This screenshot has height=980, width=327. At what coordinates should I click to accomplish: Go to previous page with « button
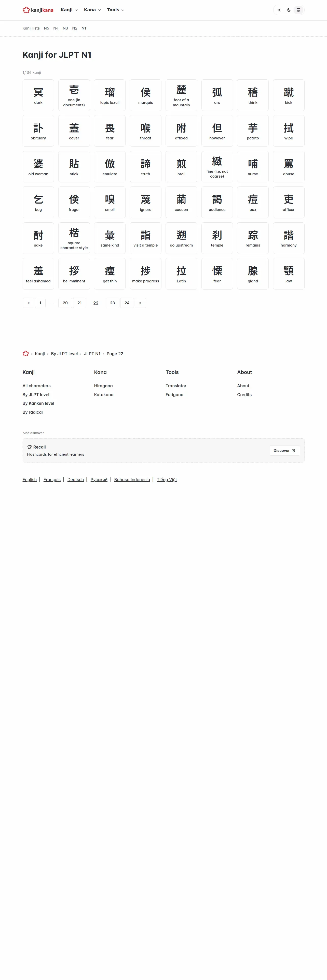pos(29,303)
